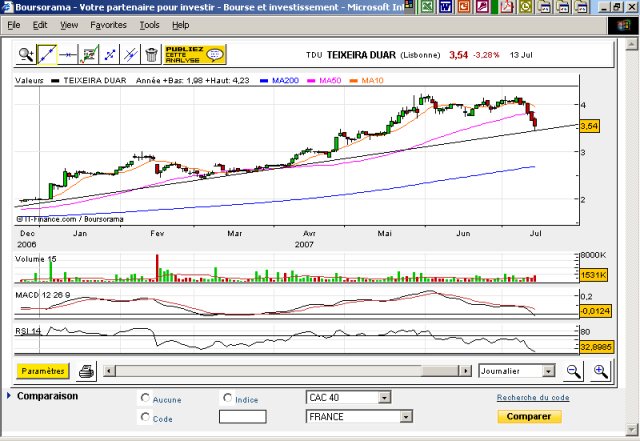Click the MA50 legend label
This screenshot has width=640, height=441.
pyautogui.click(x=330, y=80)
